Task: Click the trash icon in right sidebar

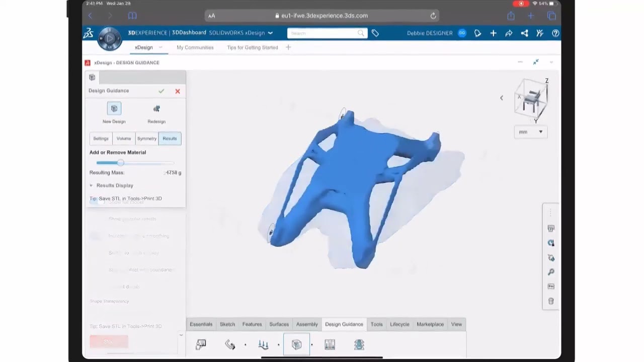Action: coord(551,301)
